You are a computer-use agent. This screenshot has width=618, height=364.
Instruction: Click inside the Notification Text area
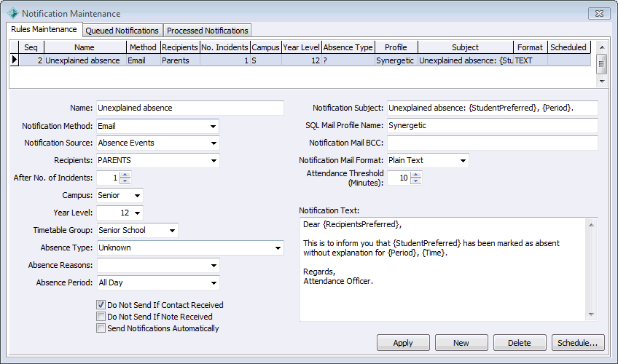coord(443,269)
